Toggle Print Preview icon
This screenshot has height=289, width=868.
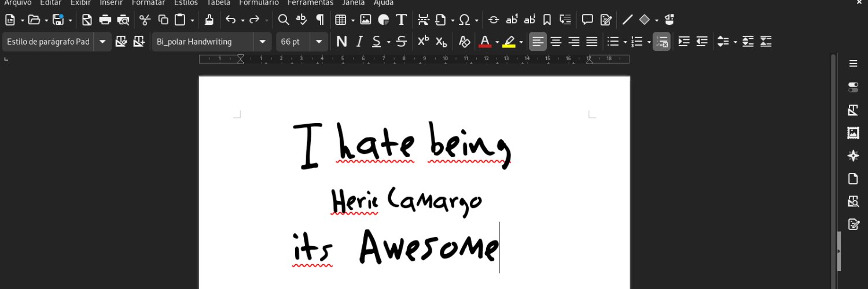coord(123,20)
